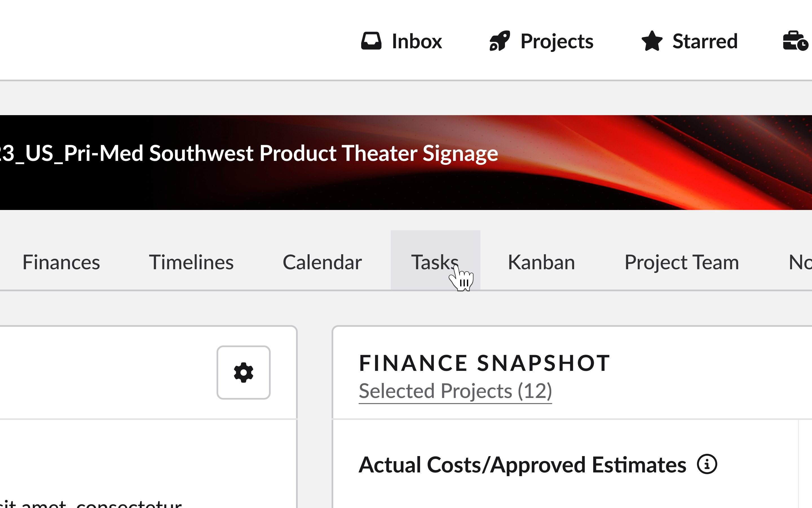
Task: Click Actual Costs/Approved Estimates label
Action: [522, 465]
